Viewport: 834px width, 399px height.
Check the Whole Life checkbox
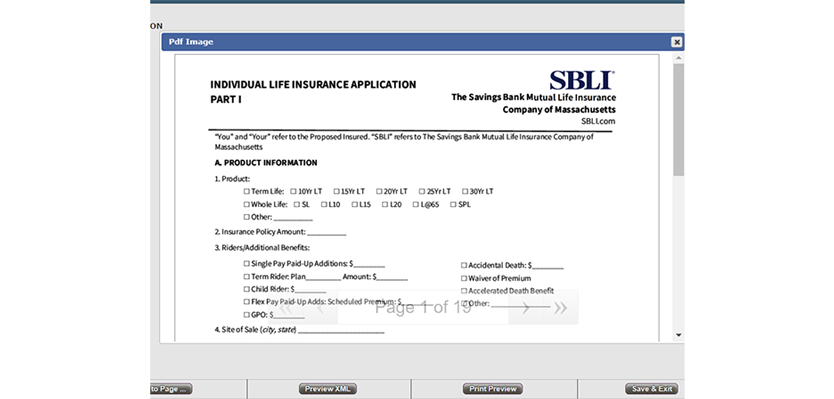tap(246, 204)
